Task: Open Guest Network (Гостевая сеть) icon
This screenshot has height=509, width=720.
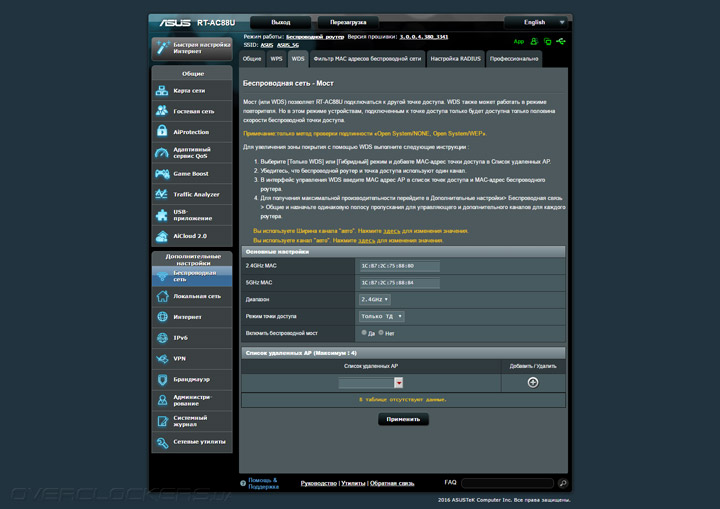Action: tap(162, 111)
